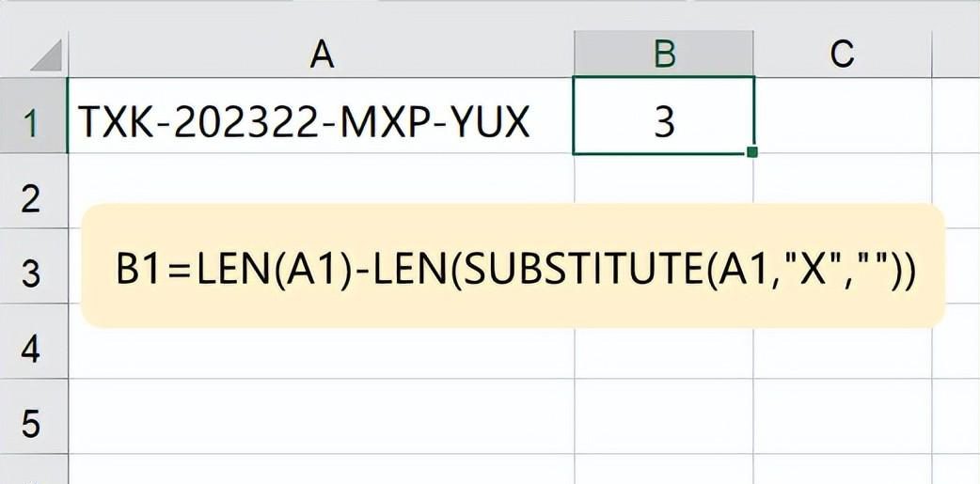Screen dimensions: 980x484
Task: Select row 3 header
Action: [x=33, y=266]
